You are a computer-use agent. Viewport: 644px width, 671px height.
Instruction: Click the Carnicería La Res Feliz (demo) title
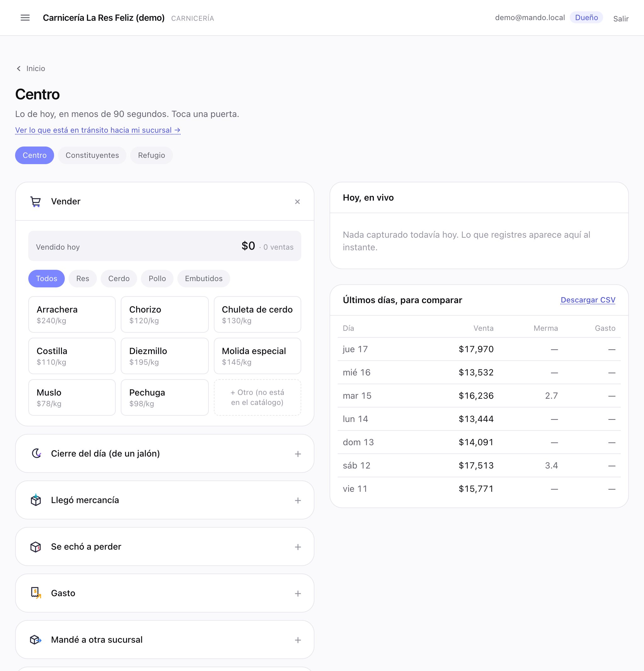coord(104,18)
